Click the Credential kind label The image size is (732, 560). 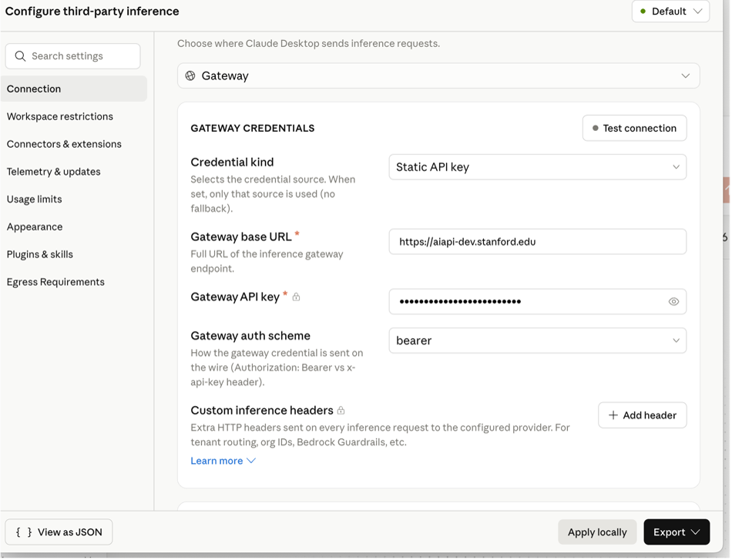tap(232, 162)
